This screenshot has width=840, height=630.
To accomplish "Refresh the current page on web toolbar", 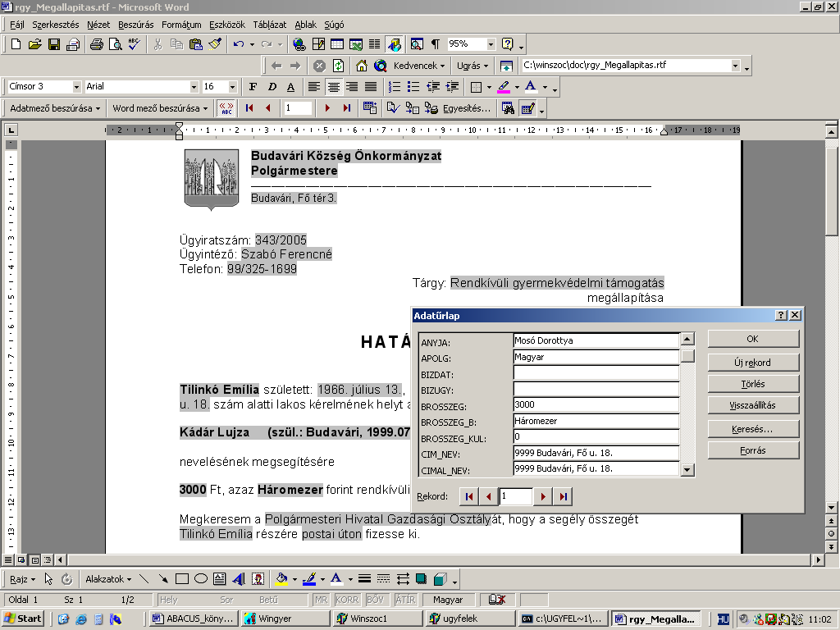I will pyautogui.click(x=339, y=66).
